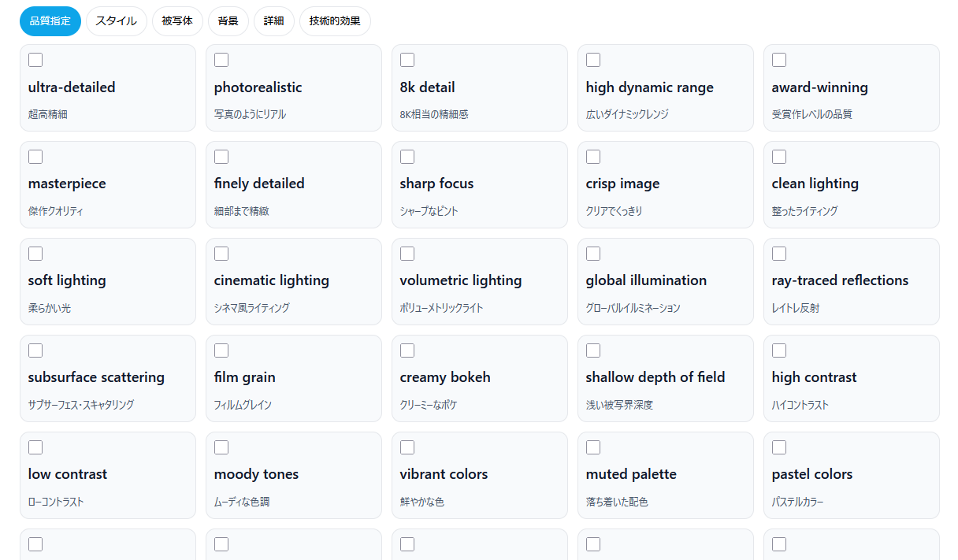This screenshot has width=958, height=560.
Task: Enable the cinematic lighting checkbox
Action: (221, 254)
